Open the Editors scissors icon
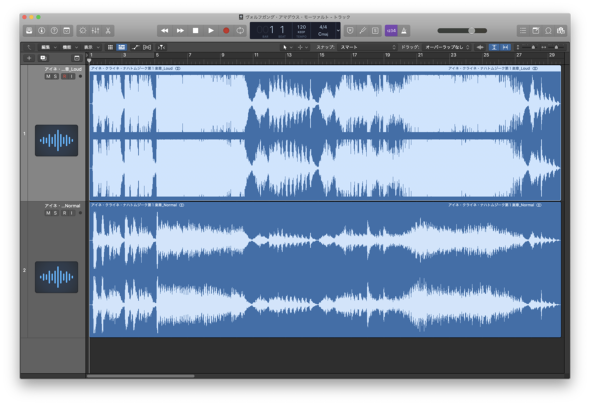 108,30
